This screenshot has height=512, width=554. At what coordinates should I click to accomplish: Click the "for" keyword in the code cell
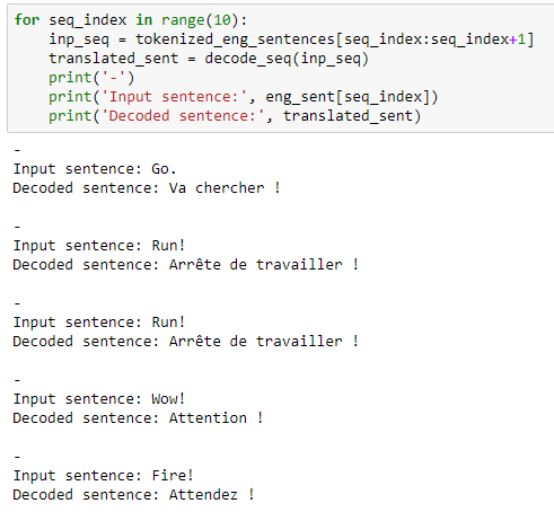coord(27,19)
